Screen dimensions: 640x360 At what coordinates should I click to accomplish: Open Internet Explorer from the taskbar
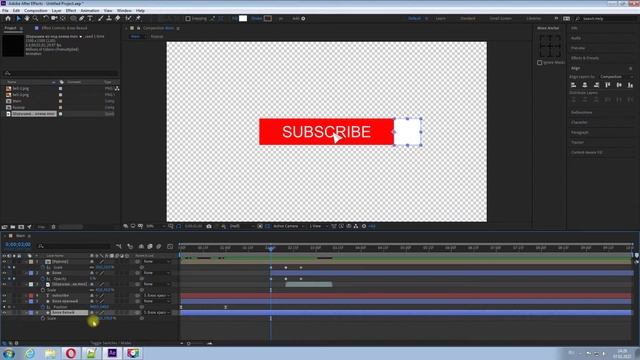(x=29, y=353)
